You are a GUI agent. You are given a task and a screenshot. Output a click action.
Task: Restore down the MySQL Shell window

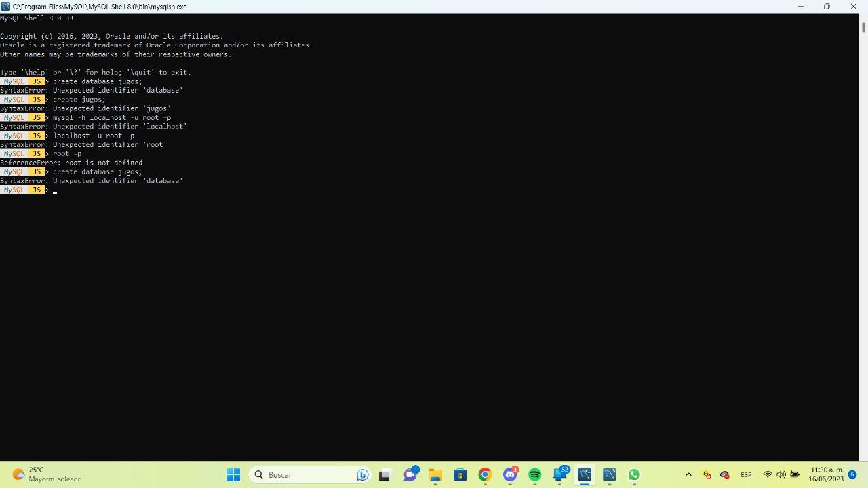pyautogui.click(x=827, y=6)
